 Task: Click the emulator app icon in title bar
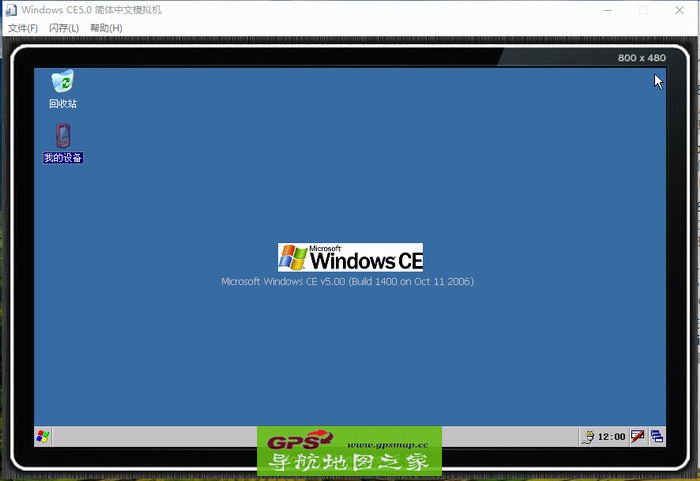coord(11,10)
